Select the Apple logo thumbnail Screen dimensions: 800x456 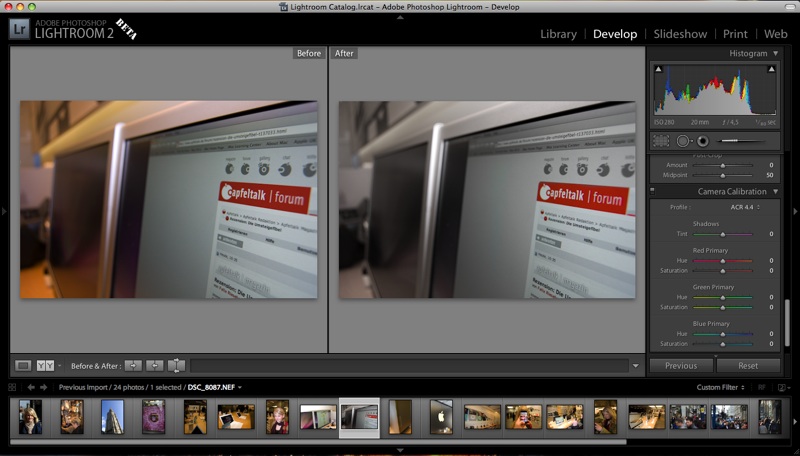[x=441, y=417]
